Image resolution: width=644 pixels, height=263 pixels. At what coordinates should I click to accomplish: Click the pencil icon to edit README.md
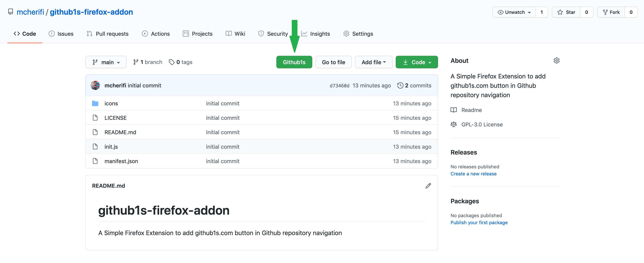point(428,186)
